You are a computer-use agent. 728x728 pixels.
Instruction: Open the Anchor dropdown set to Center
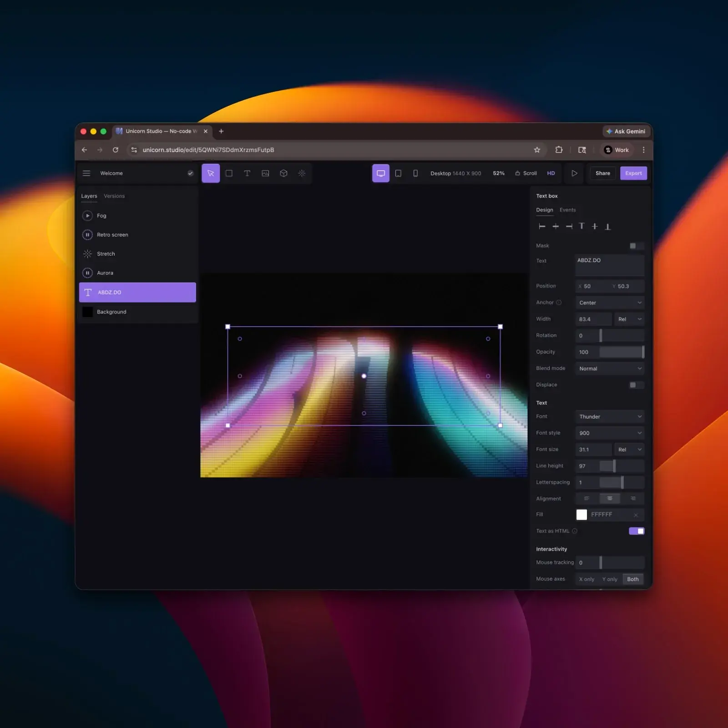point(609,302)
